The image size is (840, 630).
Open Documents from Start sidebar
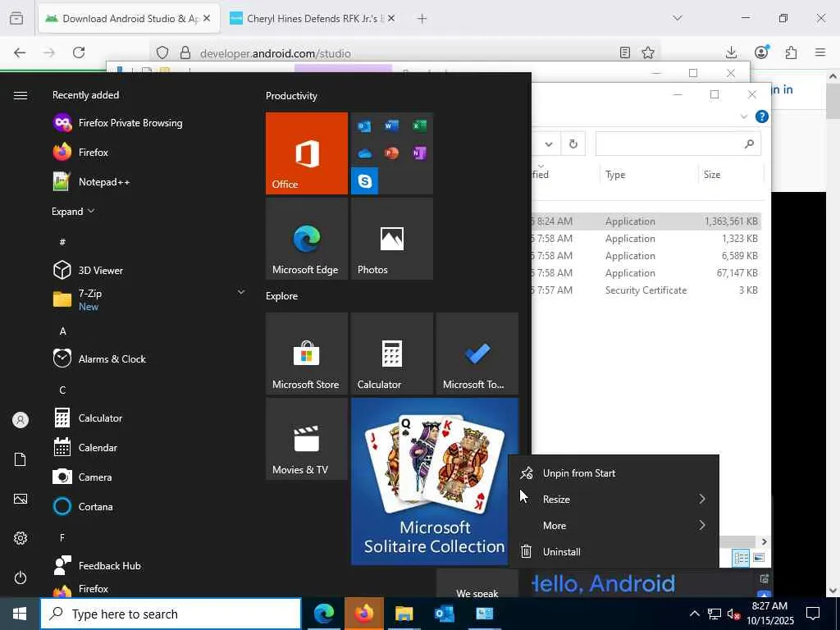21,459
